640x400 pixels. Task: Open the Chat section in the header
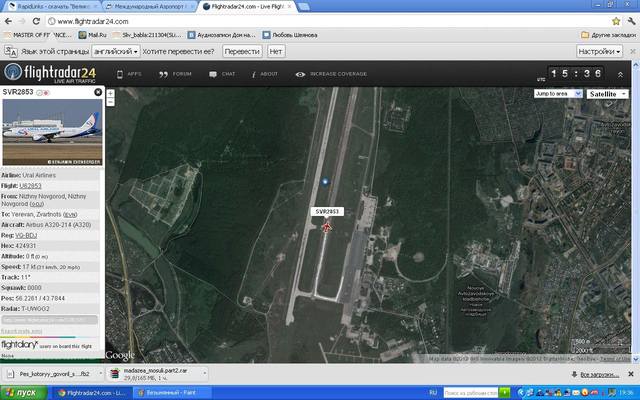point(222,74)
